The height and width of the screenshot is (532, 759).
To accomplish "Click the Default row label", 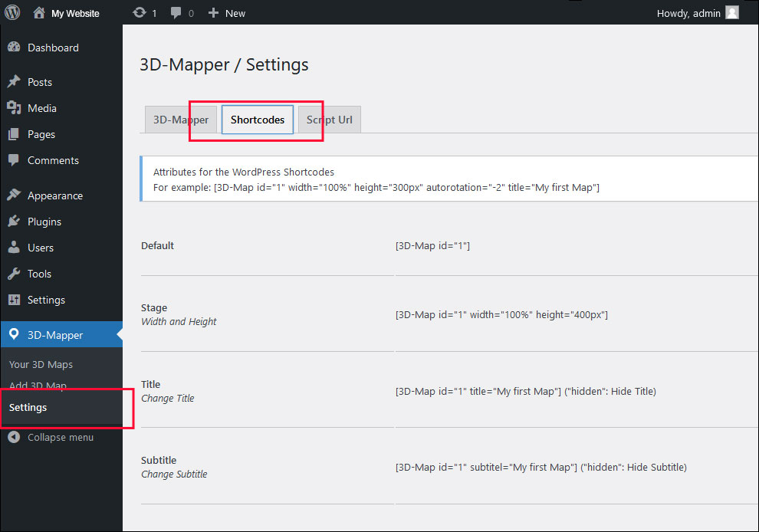I will point(157,245).
